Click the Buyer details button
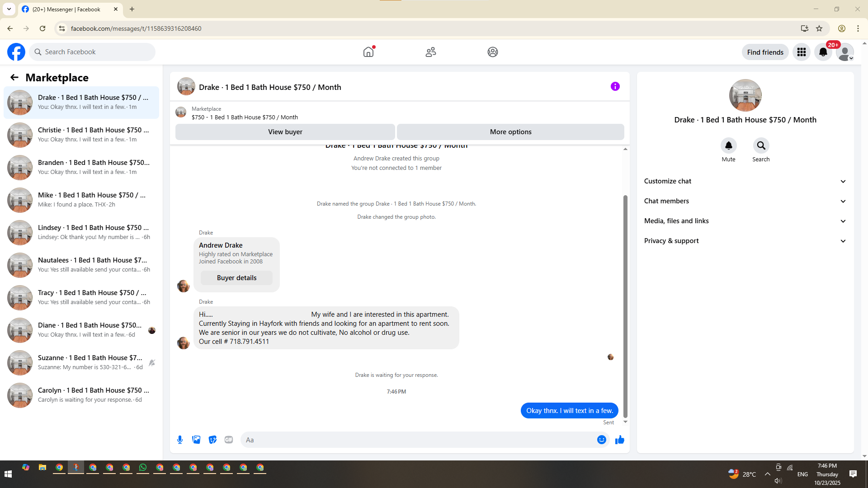The width and height of the screenshot is (868, 488). coord(236,278)
